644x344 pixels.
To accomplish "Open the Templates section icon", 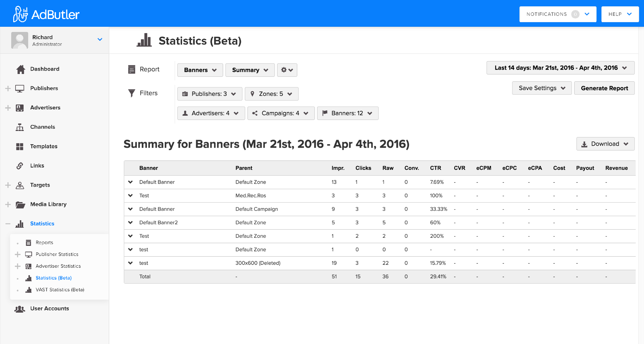I will [x=20, y=146].
